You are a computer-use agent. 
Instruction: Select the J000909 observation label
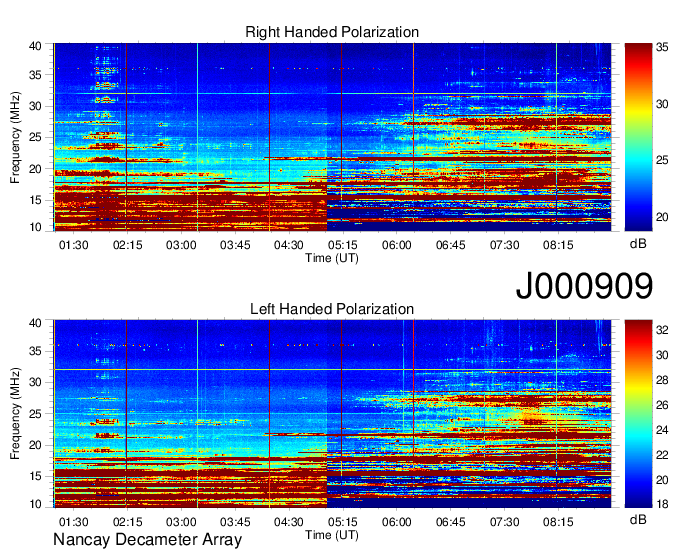(x=584, y=286)
